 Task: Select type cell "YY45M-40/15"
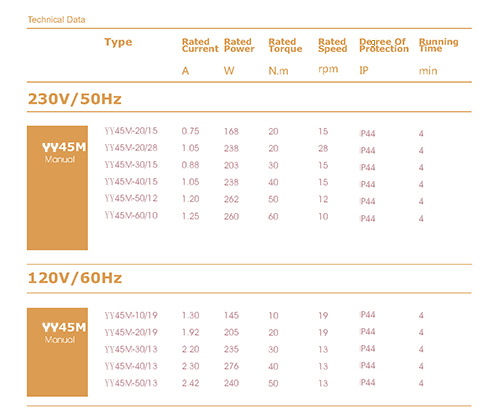pyautogui.click(x=131, y=182)
